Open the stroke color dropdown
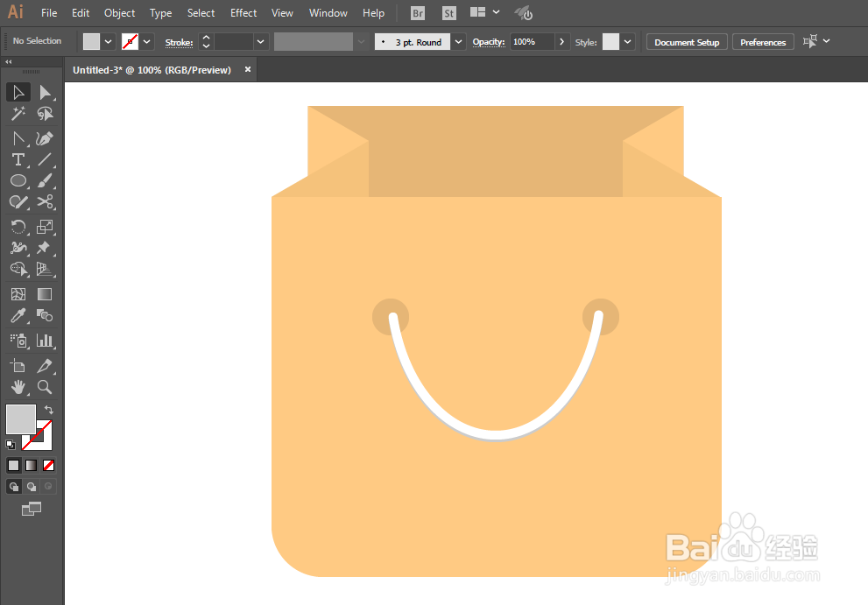The height and width of the screenshot is (605, 868). tap(146, 41)
